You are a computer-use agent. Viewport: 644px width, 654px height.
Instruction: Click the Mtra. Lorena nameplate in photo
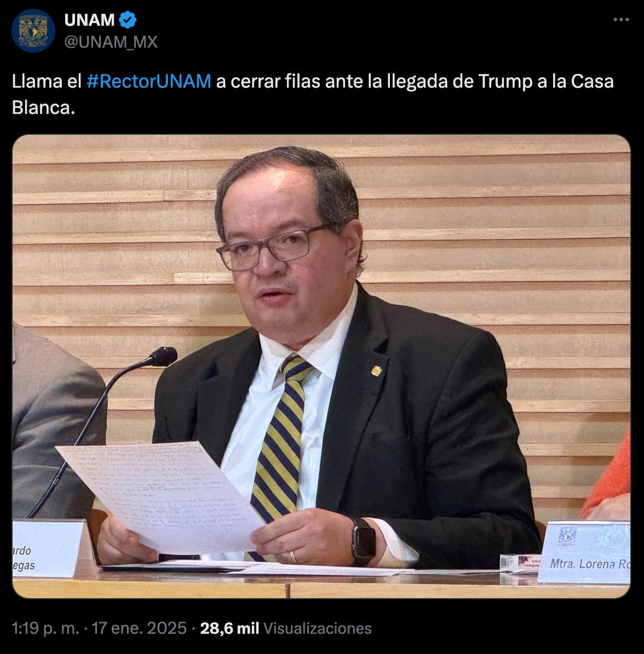click(584, 552)
